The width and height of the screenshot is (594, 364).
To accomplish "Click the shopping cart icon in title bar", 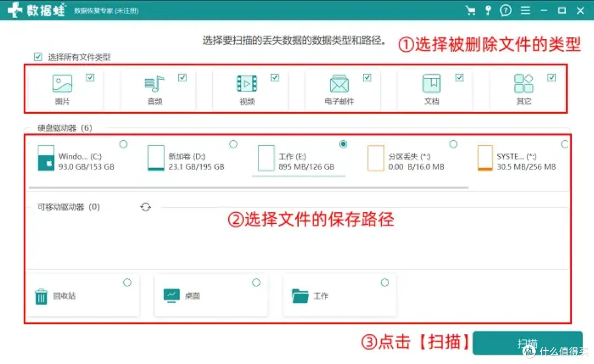I will coord(470,10).
